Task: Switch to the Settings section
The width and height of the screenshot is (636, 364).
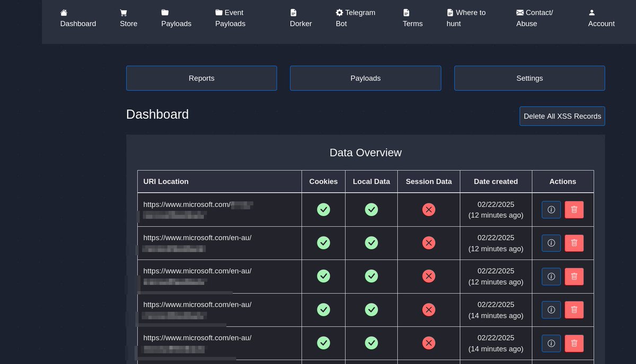Action: tap(529, 78)
